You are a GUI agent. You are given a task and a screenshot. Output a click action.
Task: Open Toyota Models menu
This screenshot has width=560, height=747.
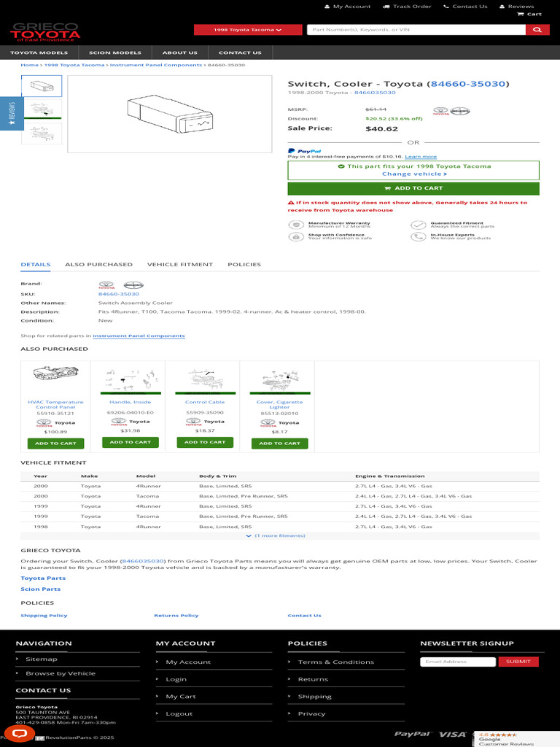[x=39, y=53]
